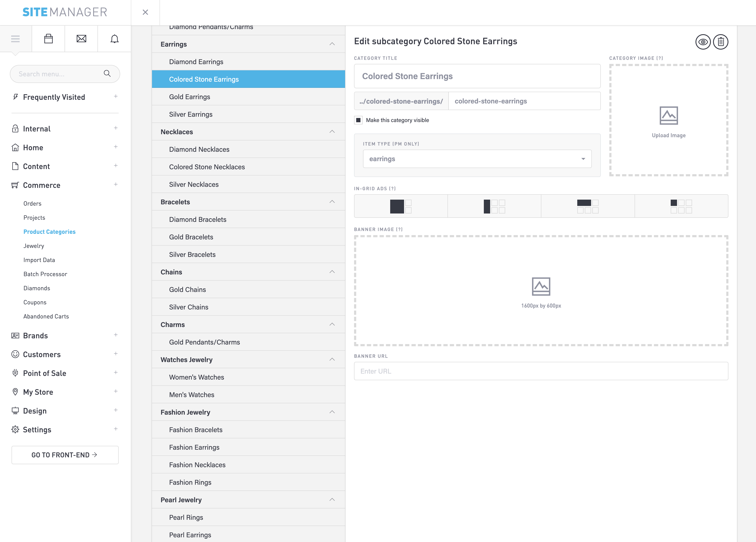Collapse the Earrings category group

pos(332,44)
